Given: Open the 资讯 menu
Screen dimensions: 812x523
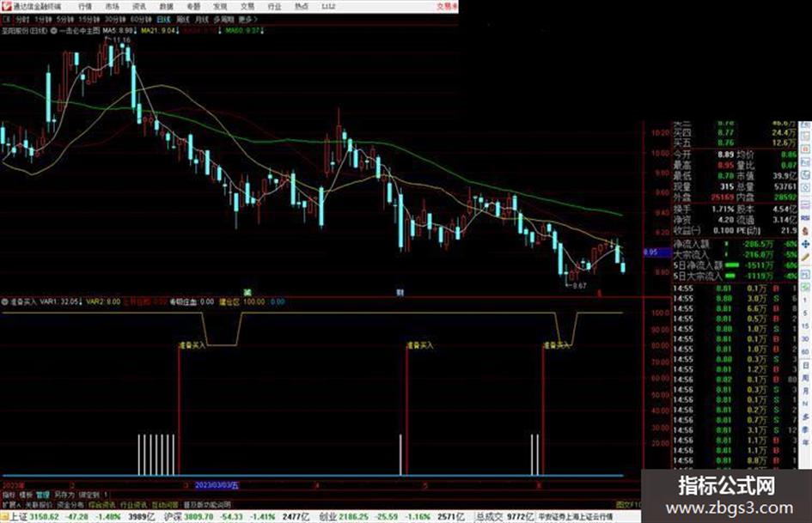Looking at the screenshot, I should pyautogui.click(x=139, y=7).
